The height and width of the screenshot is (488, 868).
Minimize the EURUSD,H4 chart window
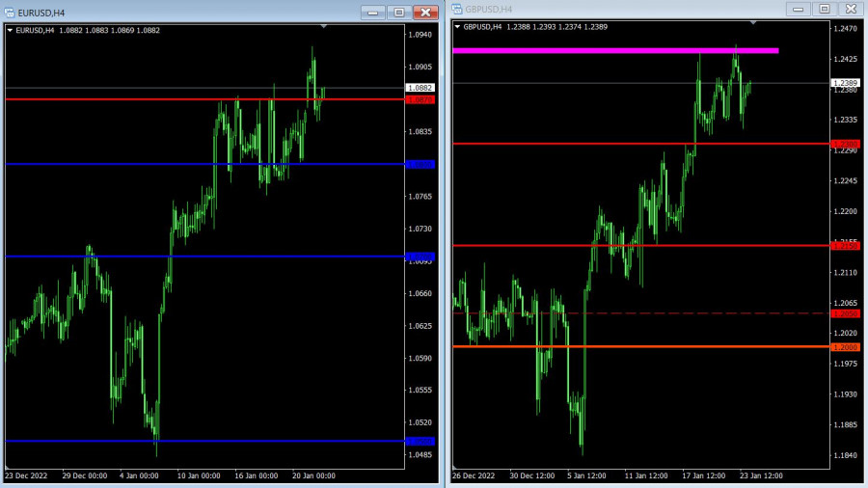tap(373, 13)
